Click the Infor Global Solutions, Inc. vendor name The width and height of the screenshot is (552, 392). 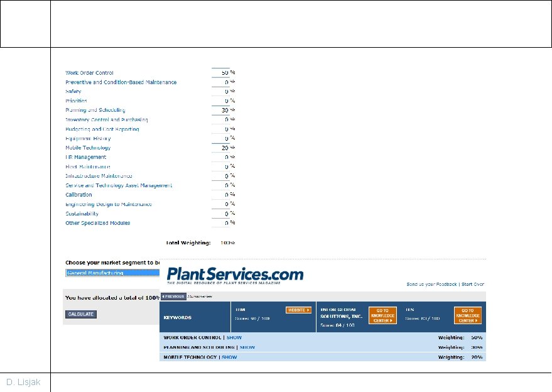pyautogui.click(x=341, y=313)
